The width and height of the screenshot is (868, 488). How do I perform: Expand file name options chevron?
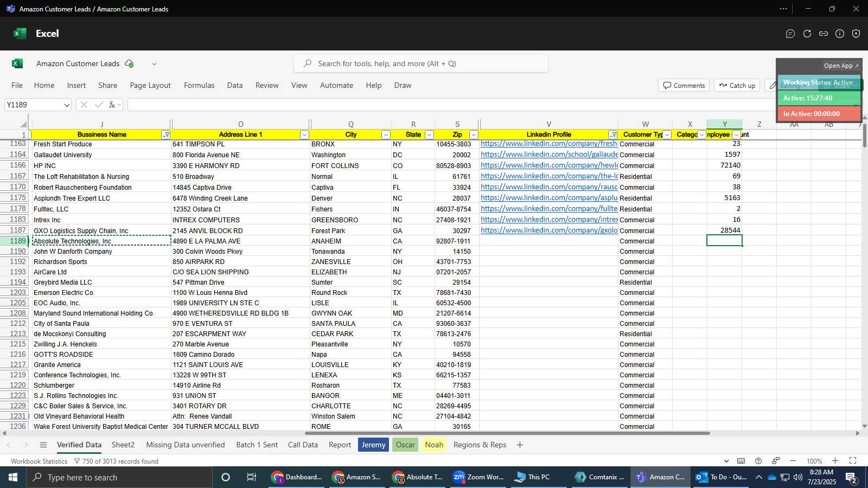[154, 64]
